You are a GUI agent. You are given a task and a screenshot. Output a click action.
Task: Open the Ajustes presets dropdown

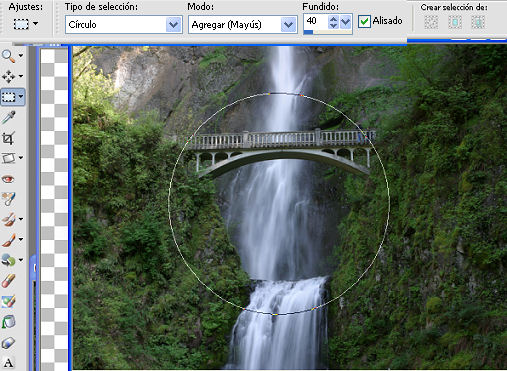point(35,24)
